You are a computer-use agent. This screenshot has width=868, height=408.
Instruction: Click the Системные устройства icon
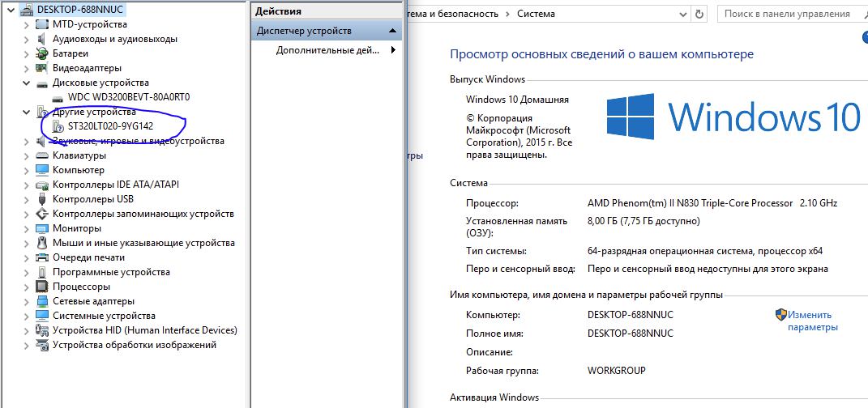(x=42, y=316)
